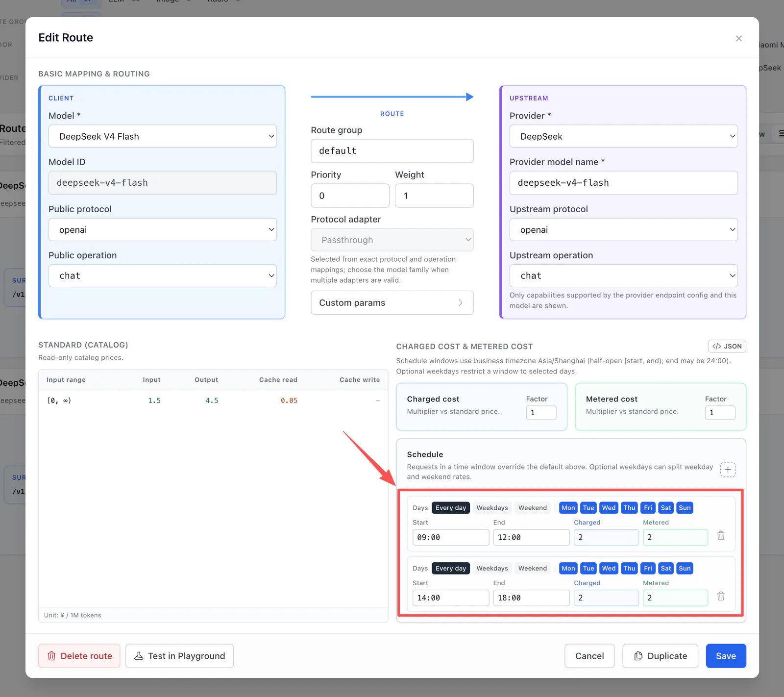Delete the 14:00 schedule window
The image size is (784, 697).
pyautogui.click(x=721, y=597)
